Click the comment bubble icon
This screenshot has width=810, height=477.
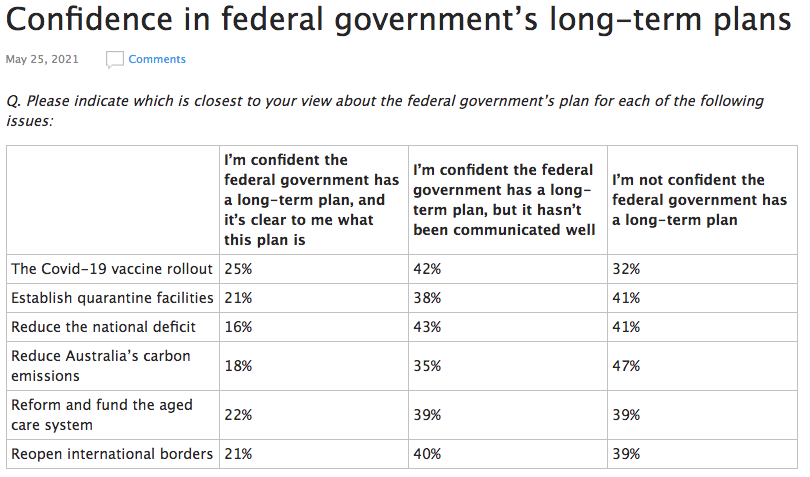coord(115,60)
